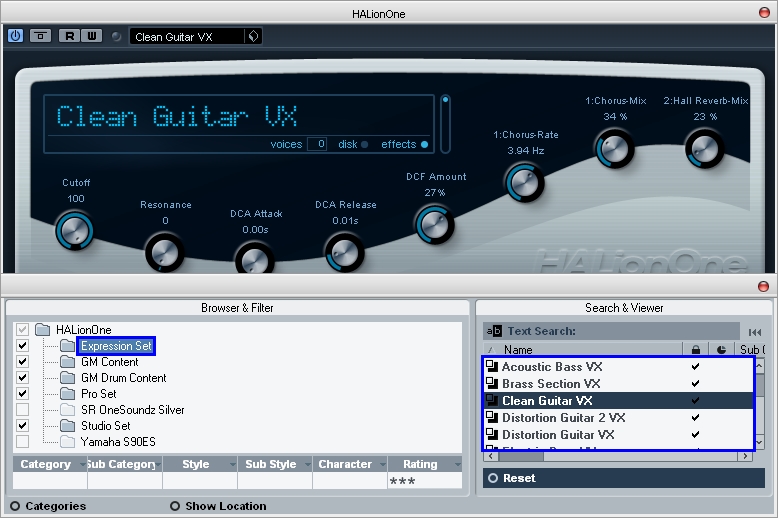Close the preset browser panel
778x518 pixels.
tap(763, 286)
